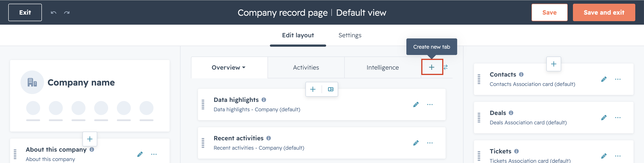Open more options for Contacts card
Screen dimensions: 644x163
pos(618,79)
